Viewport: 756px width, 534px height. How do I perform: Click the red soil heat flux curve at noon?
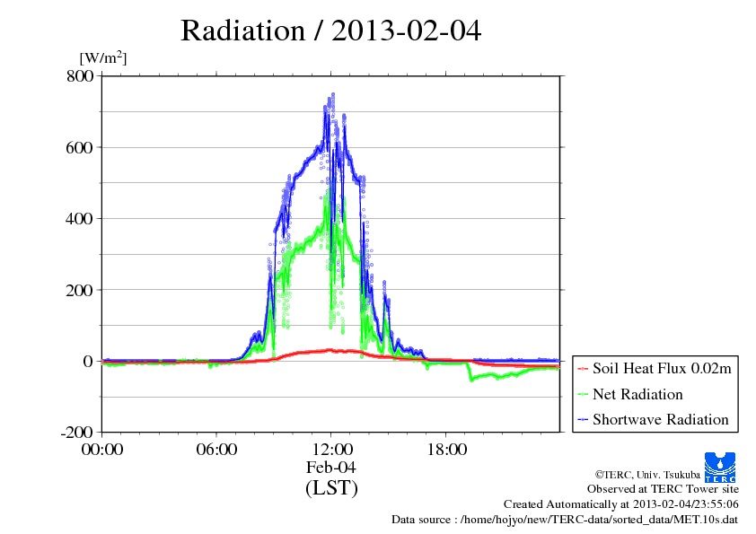point(330,350)
